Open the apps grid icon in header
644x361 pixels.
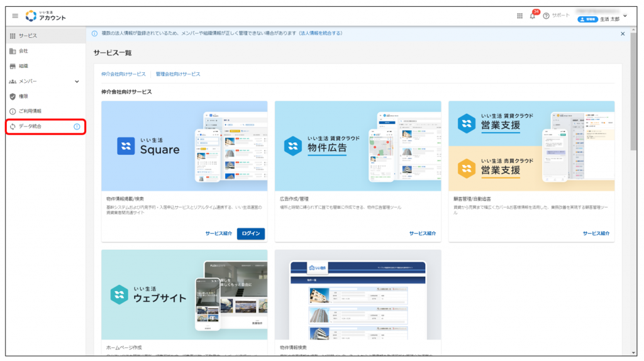[519, 16]
